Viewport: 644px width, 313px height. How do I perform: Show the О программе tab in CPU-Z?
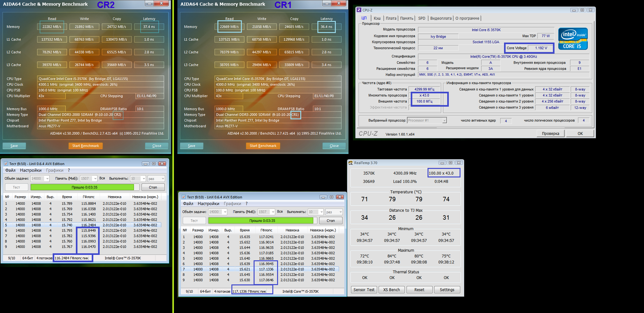click(x=467, y=18)
